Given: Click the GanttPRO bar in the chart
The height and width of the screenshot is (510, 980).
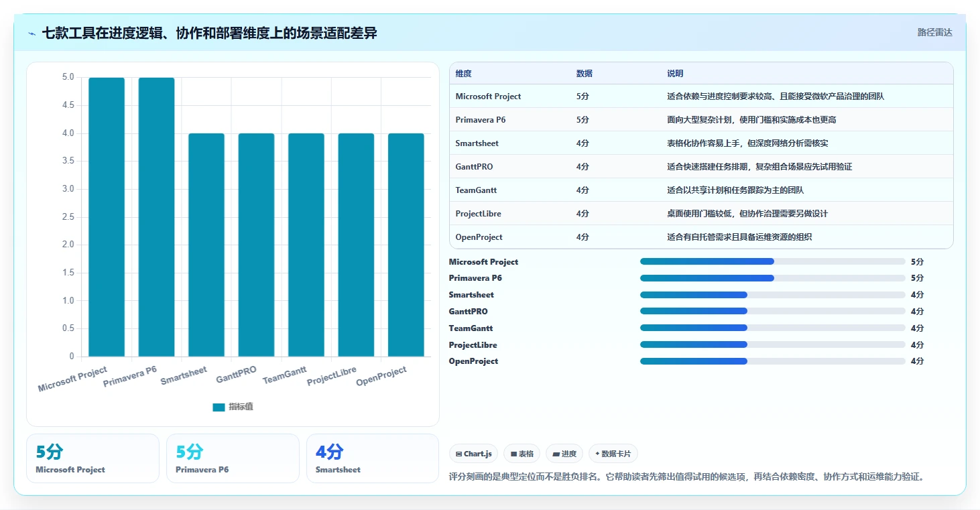Looking at the screenshot, I should [256, 245].
